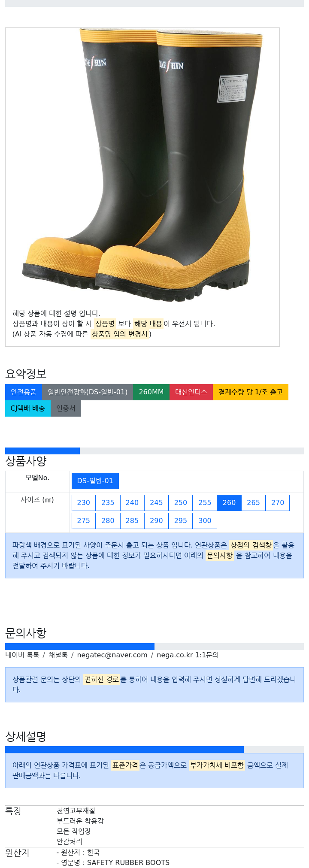Select size 230 option

tap(84, 502)
